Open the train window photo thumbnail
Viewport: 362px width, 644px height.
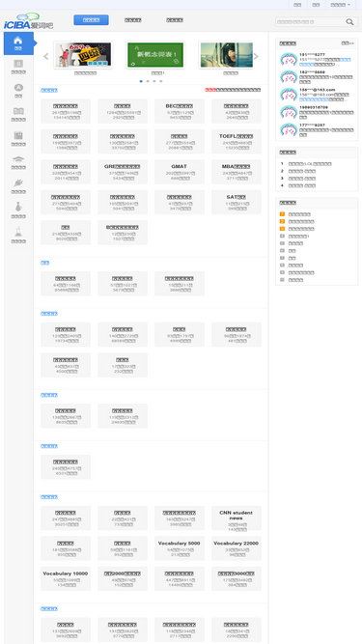coord(227,55)
